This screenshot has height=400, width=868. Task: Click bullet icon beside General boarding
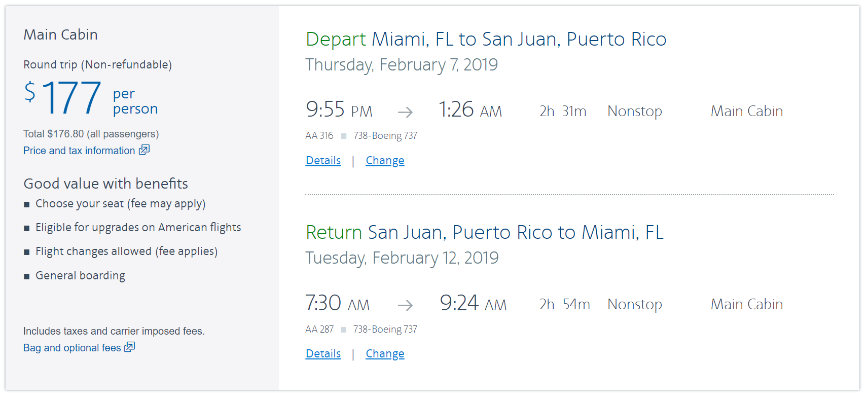[x=27, y=276]
